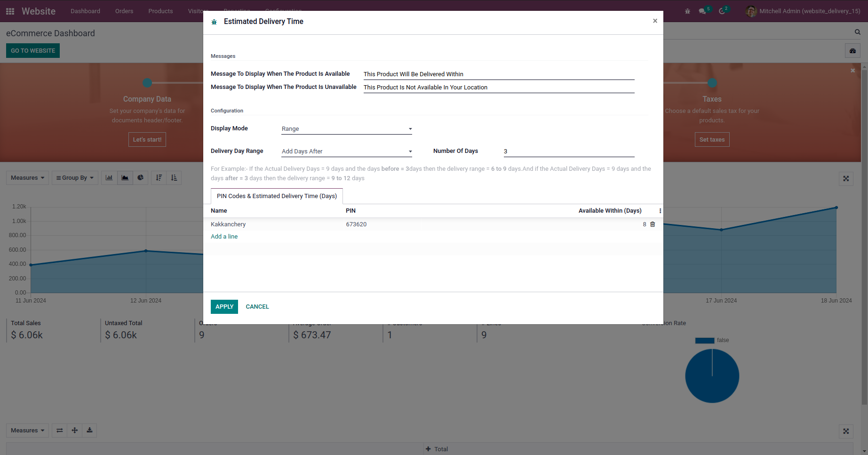The image size is (868, 455).
Task: Expand the Total pivot header plus icon
Action: click(428, 449)
